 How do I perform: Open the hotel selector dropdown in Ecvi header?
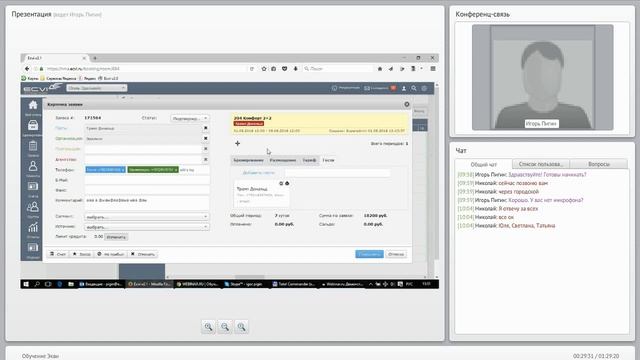click(x=97, y=88)
